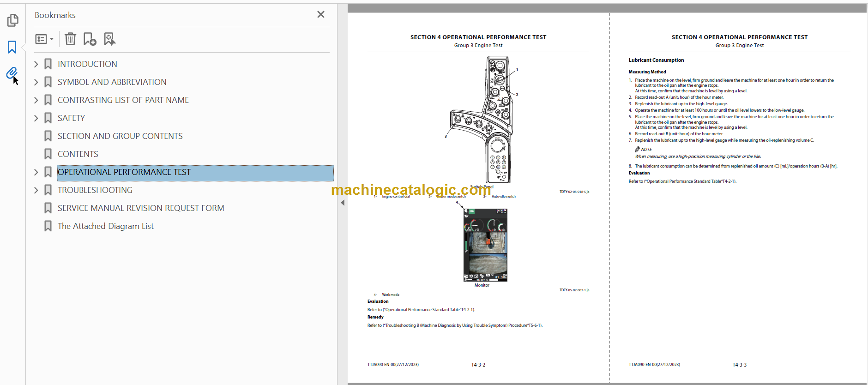This screenshot has height=385, width=868.
Task: Expand the CONTRASTING LIST OF PART NAME bookmark
Action: pos(36,100)
